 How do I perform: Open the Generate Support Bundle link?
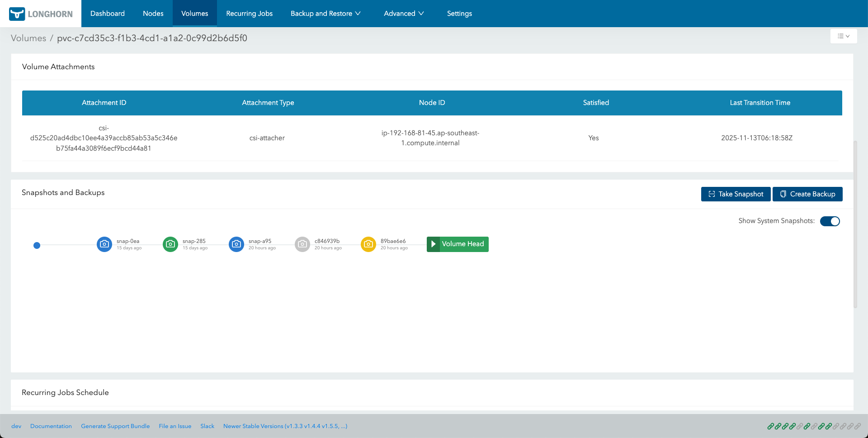pyautogui.click(x=115, y=426)
